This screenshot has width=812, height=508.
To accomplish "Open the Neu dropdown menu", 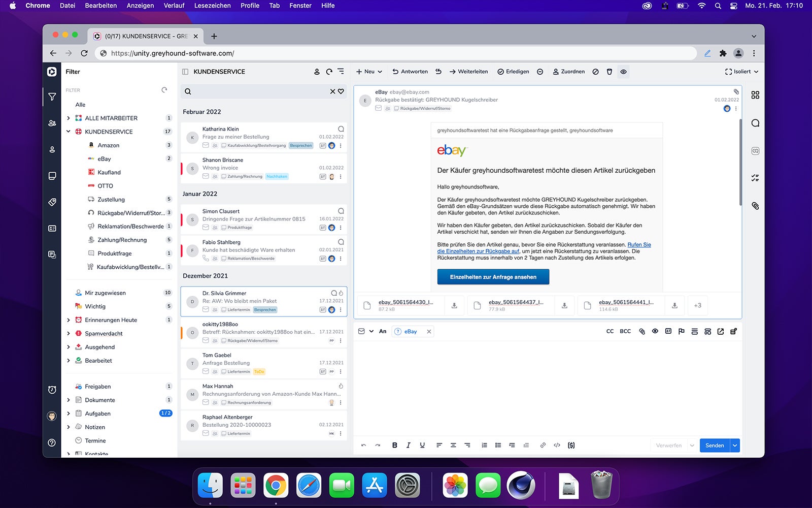I will pyautogui.click(x=369, y=72).
